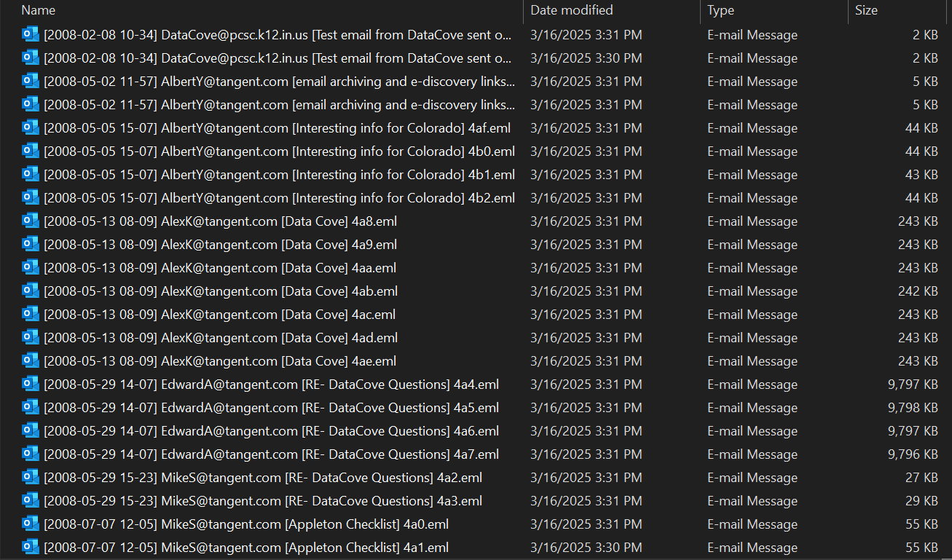Click the "9,798 KB" size value
Screen dimensions: 952x560
click(913, 408)
